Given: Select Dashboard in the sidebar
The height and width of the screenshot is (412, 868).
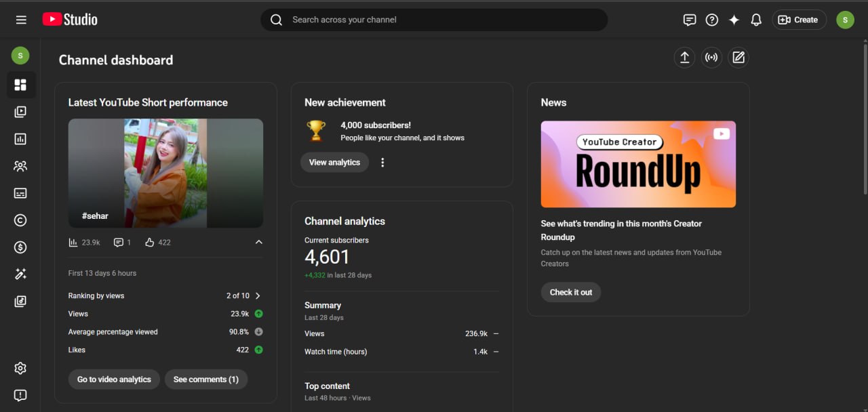Looking at the screenshot, I should click(20, 85).
